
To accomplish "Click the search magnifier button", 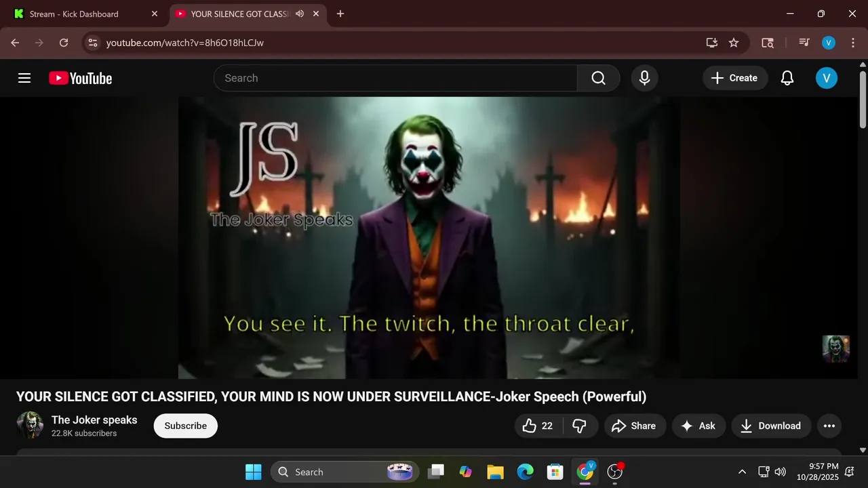I will pyautogui.click(x=598, y=78).
